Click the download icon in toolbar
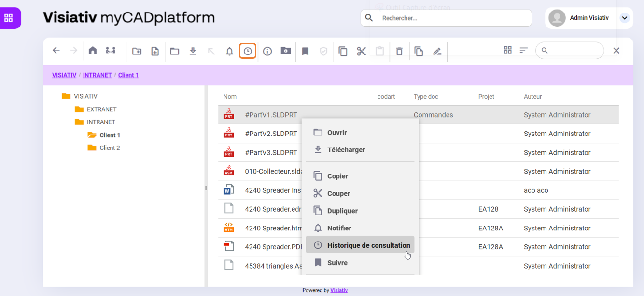 [x=193, y=51]
